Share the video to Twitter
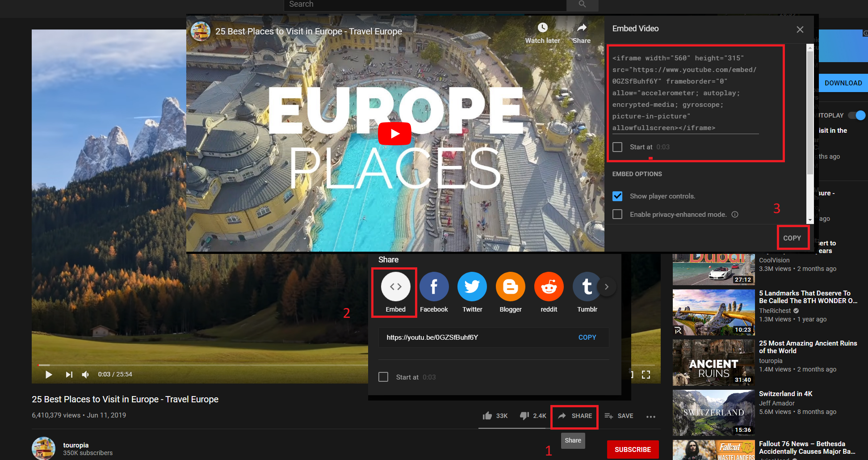Screen dimensions: 868x460 472,287
